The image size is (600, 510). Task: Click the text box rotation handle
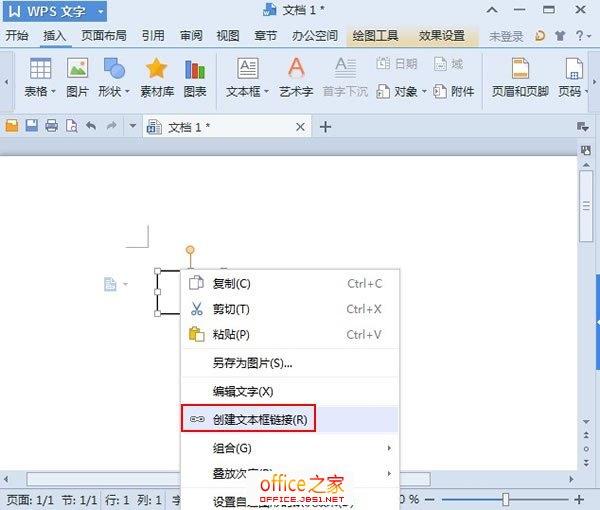pyautogui.click(x=190, y=250)
